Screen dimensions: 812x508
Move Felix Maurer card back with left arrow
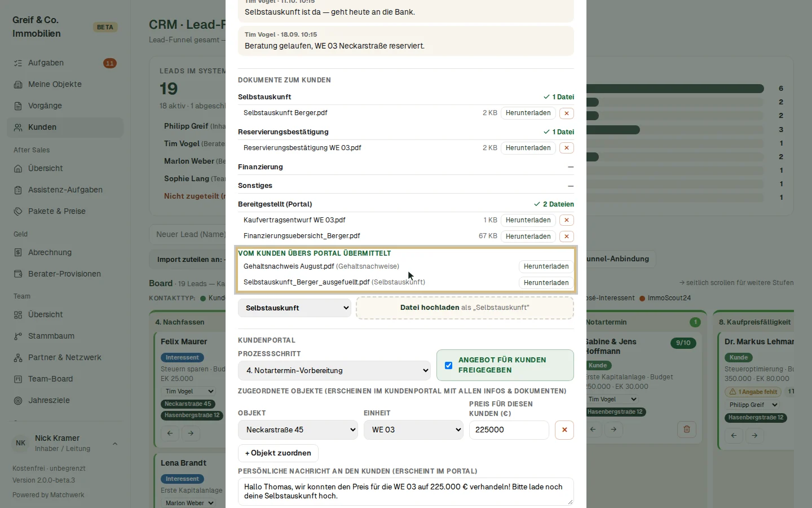(x=170, y=433)
